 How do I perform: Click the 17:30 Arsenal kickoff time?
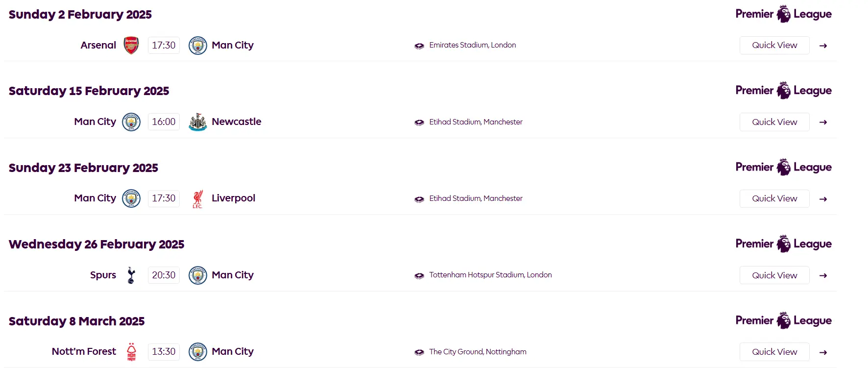(x=164, y=45)
